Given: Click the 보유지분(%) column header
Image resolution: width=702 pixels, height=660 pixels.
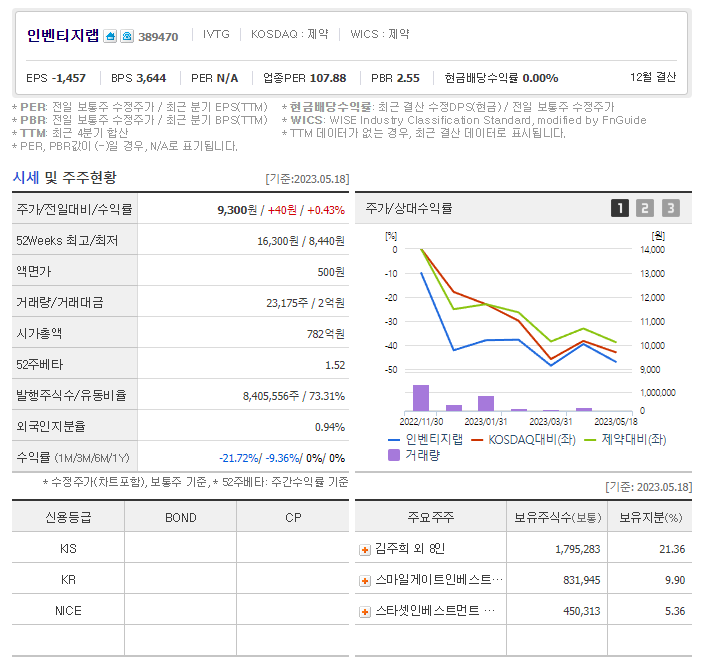Looking at the screenshot, I should [651, 518].
